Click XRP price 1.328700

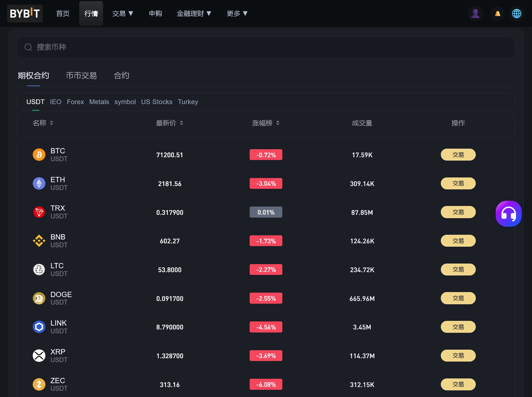170,356
